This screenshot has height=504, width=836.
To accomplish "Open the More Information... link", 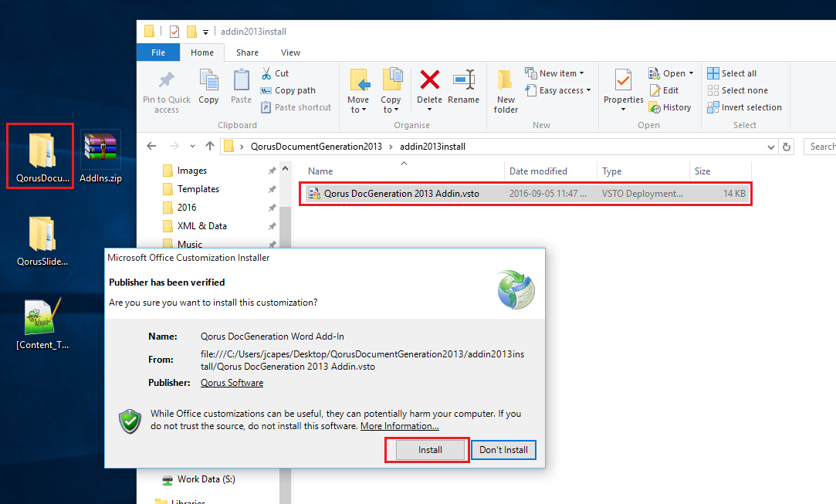I will click(x=399, y=426).
